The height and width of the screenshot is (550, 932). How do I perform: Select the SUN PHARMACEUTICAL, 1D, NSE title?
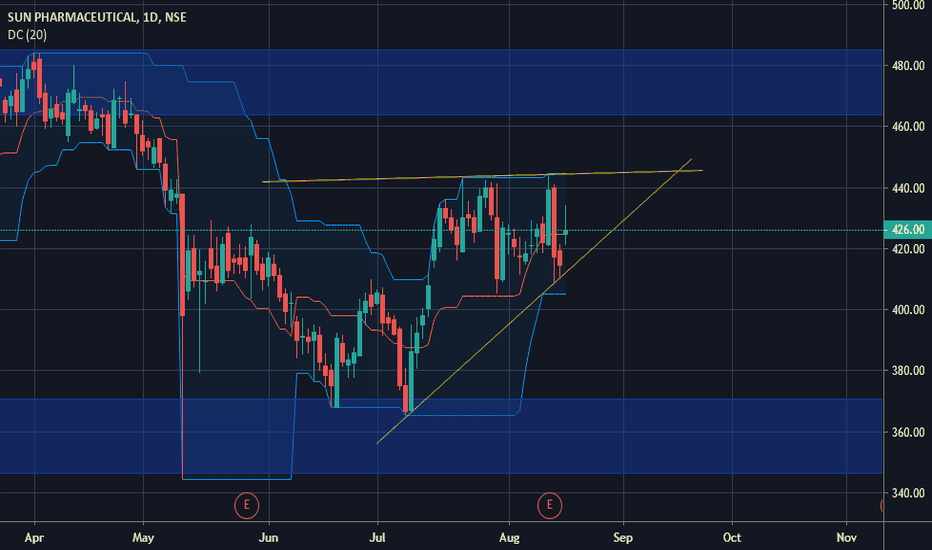click(x=97, y=17)
